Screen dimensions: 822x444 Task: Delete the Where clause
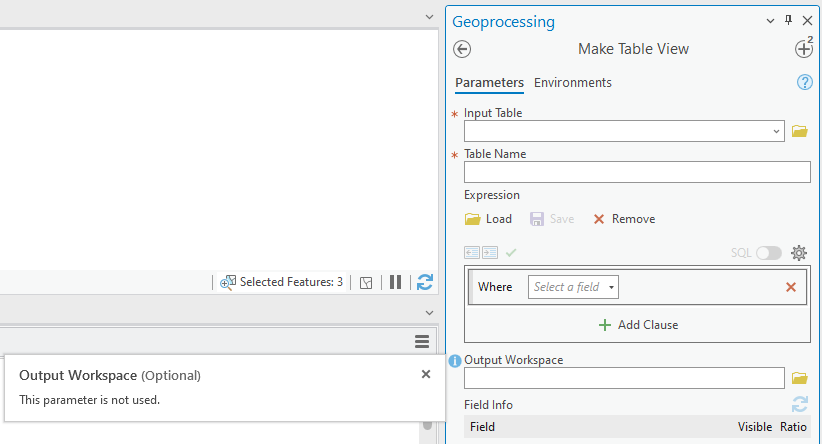point(791,287)
